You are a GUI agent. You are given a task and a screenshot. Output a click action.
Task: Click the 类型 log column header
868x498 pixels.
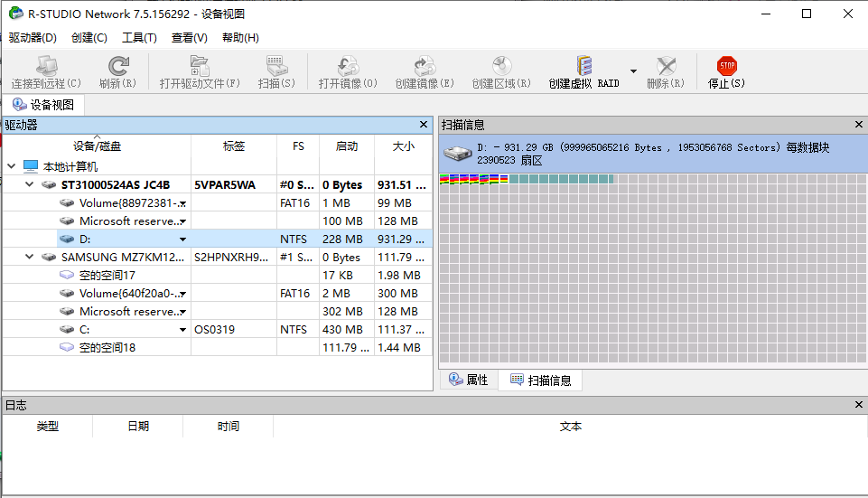pos(48,426)
